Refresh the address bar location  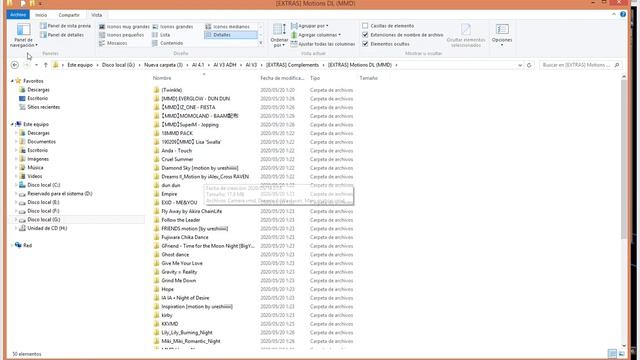tap(529, 65)
